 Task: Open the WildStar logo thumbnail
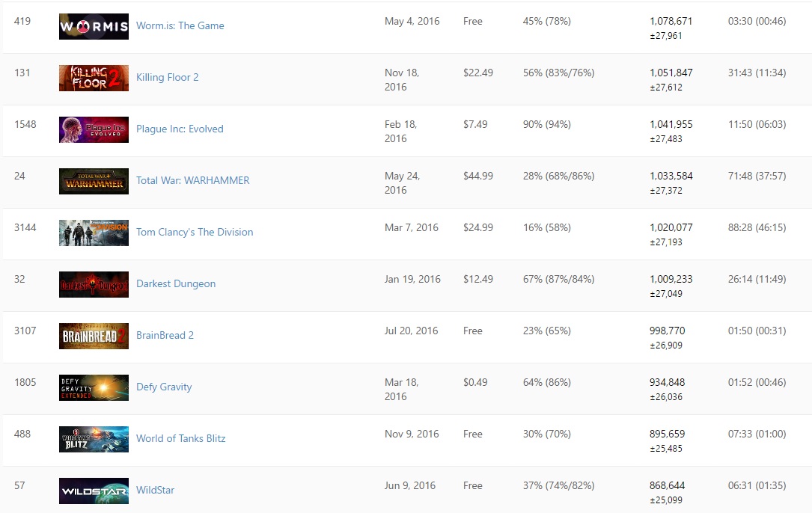pos(94,491)
